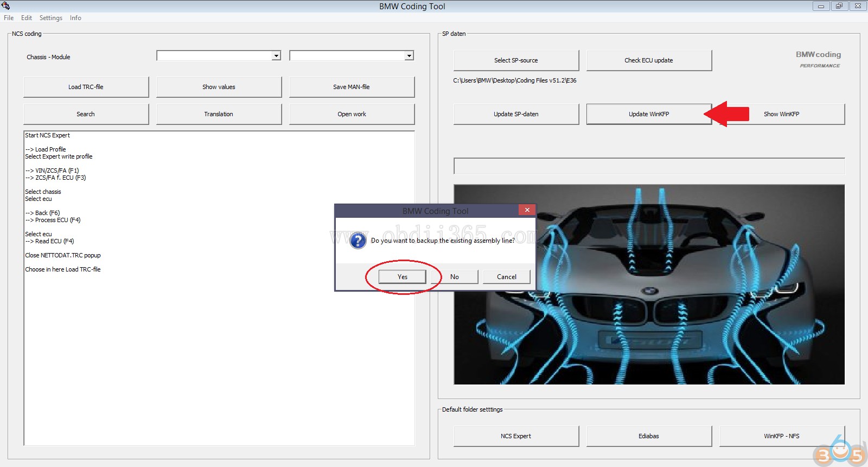This screenshot has height=467, width=868.
Task: Close the main BMW Coding Tool window
Action: tap(857, 6)
